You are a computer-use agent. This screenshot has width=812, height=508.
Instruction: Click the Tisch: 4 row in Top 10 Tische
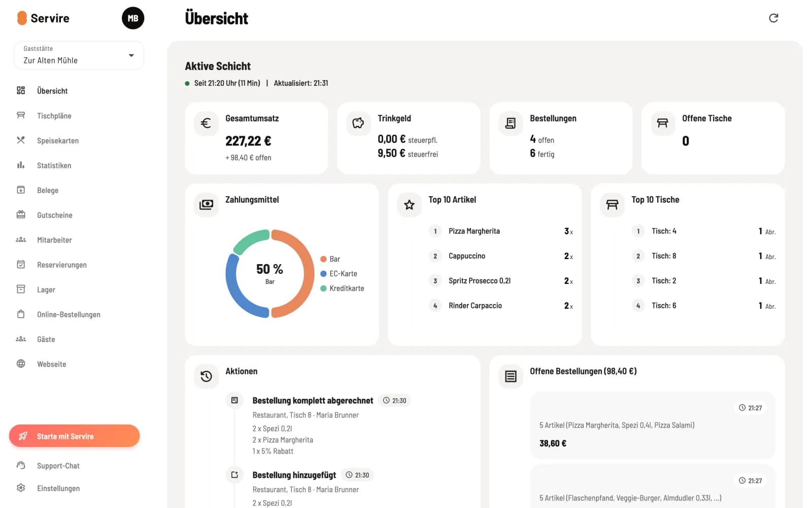(704, 231)
